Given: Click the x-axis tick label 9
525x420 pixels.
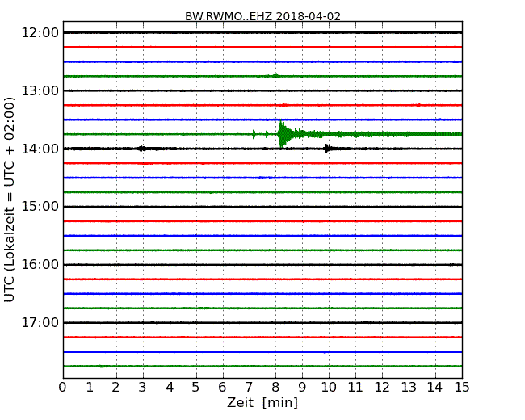Looking at the screenshot, I should tap(302, 388).
